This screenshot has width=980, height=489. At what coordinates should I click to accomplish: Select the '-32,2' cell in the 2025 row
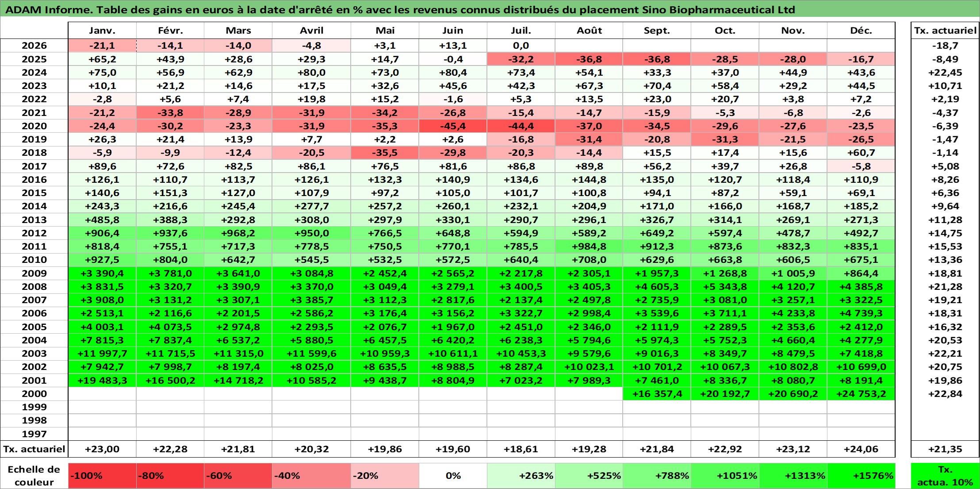click(521, 59)
